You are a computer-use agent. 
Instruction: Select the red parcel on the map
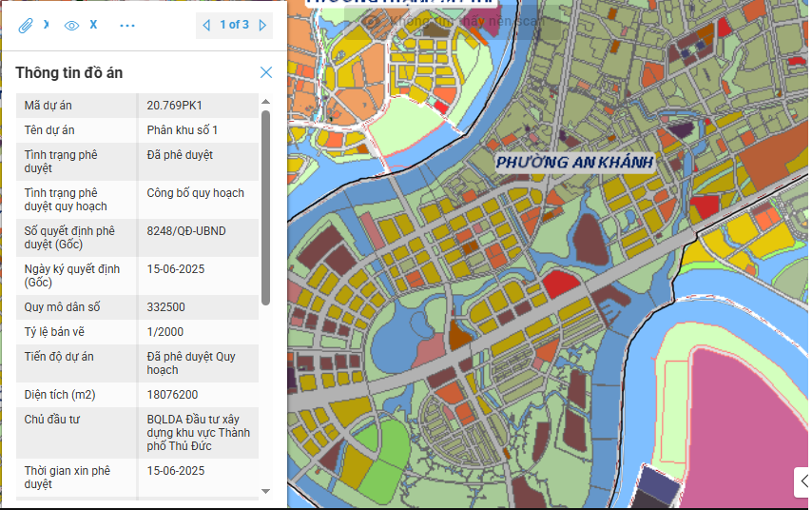coord(559,284)
